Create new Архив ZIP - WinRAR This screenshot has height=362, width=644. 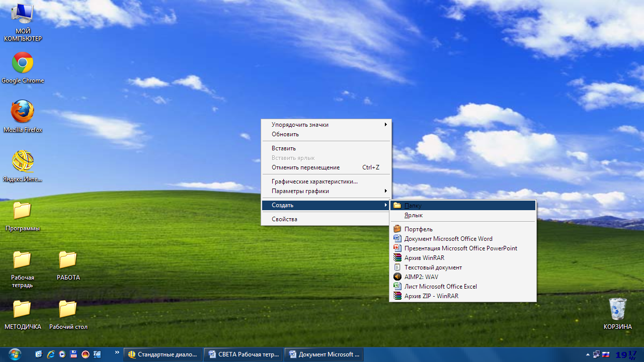(x=463, y=296)
